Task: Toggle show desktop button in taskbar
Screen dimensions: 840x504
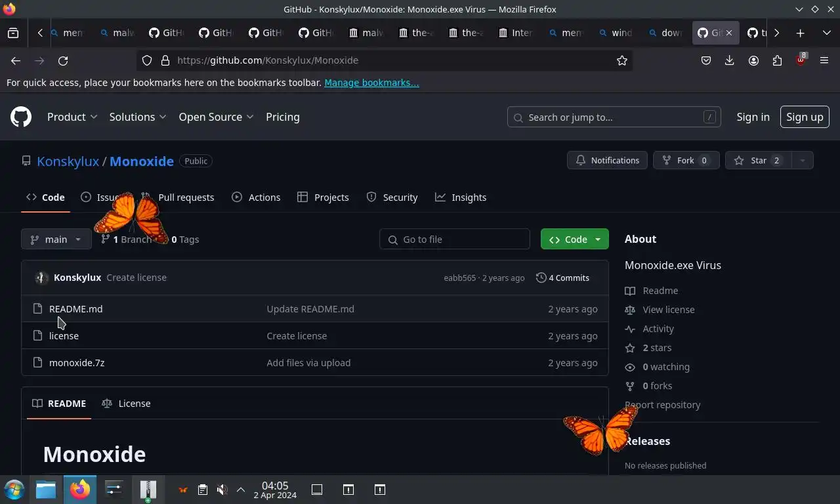Action: point(317,490)
